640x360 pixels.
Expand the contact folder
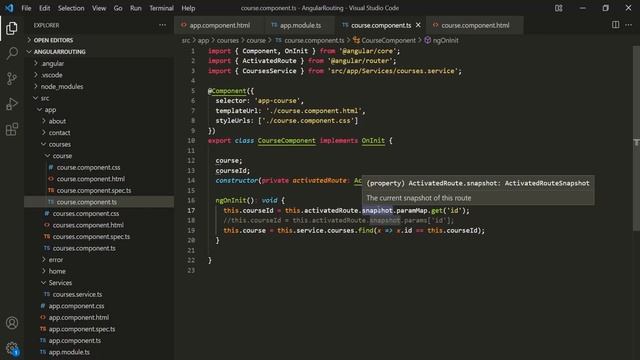coord(99,133)
